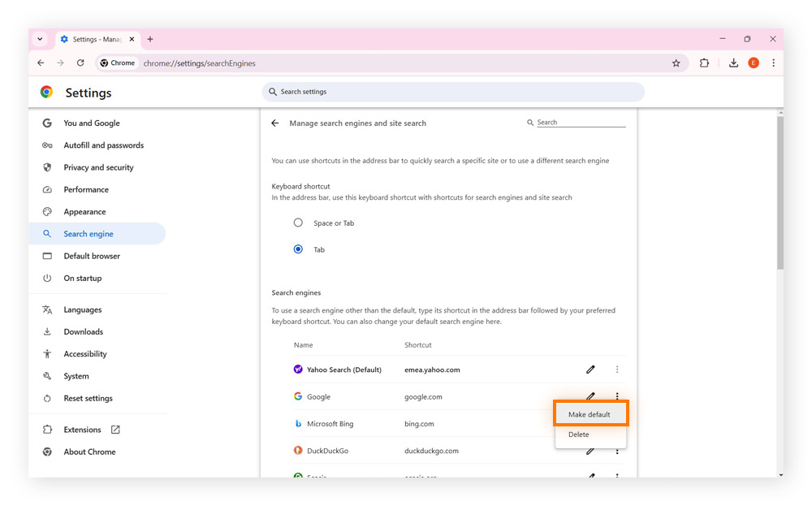Open the external link icon next to Extensions
This screenshot has width=812, height=506.
point(114,430)
